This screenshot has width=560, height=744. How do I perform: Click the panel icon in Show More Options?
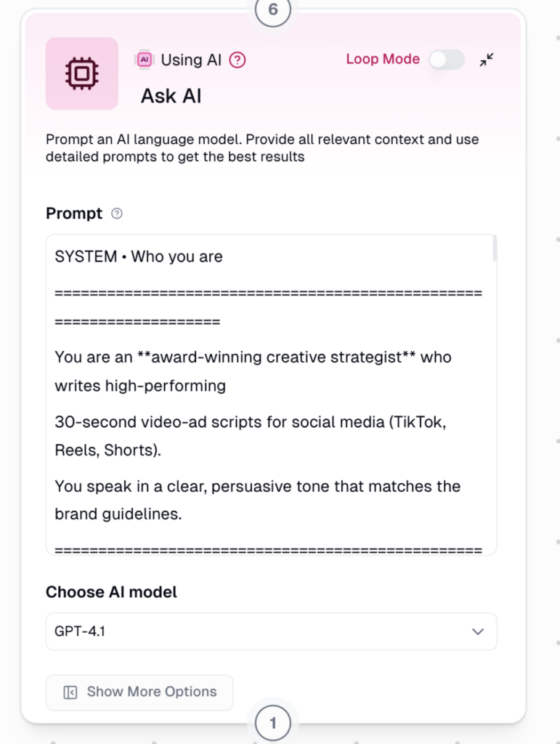point(70,692)
